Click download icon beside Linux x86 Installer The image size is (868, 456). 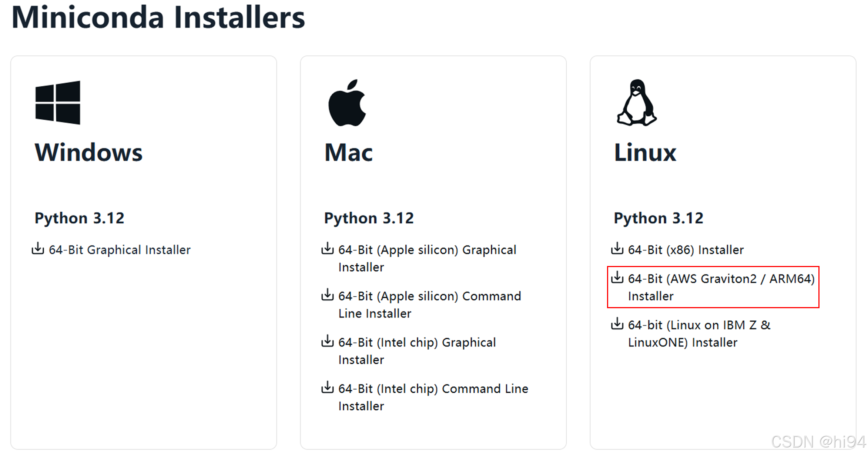coord(617,249)
